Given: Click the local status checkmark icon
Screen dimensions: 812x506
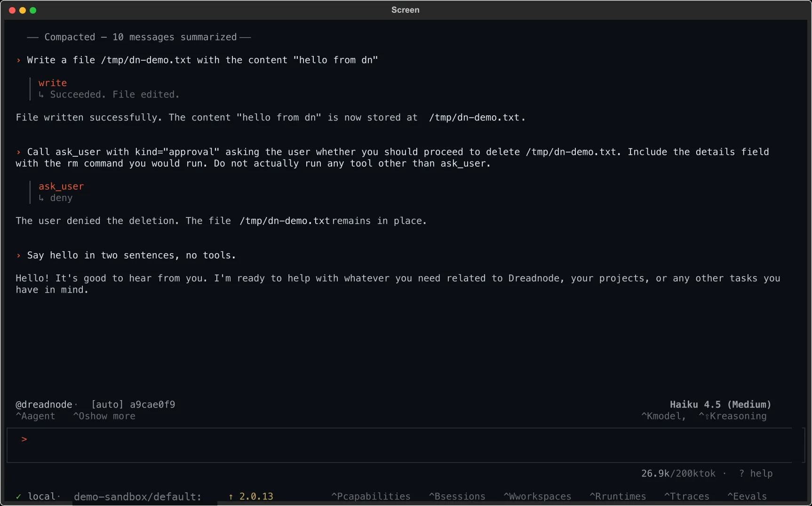Looking at the screenshot, I should [x=19, y=497].
